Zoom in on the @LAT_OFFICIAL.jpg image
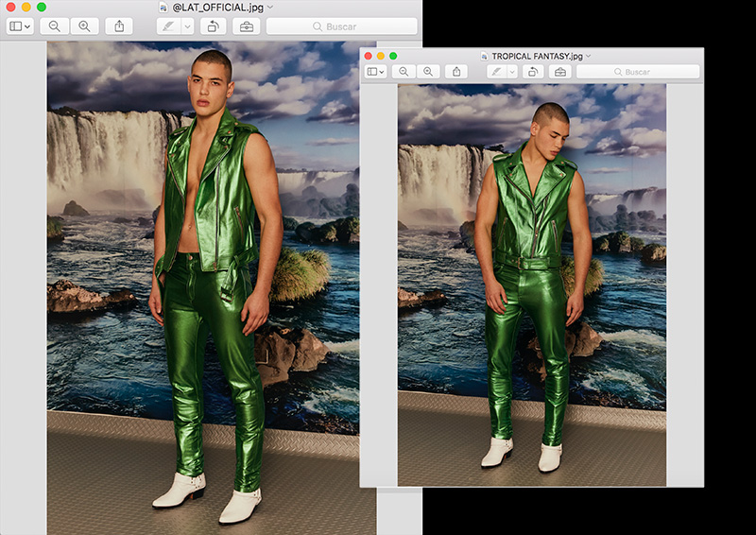The image size is (756, 535). coord(84,26)
